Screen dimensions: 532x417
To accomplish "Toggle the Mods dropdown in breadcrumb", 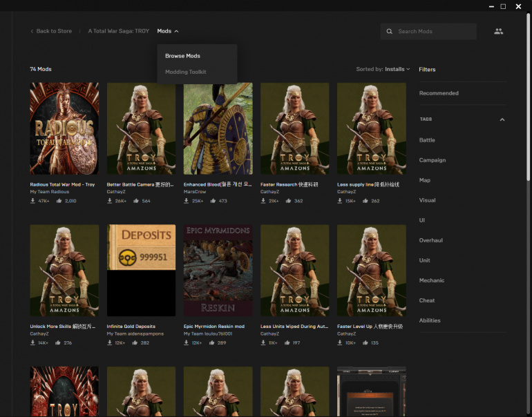I will coord(167,31).
